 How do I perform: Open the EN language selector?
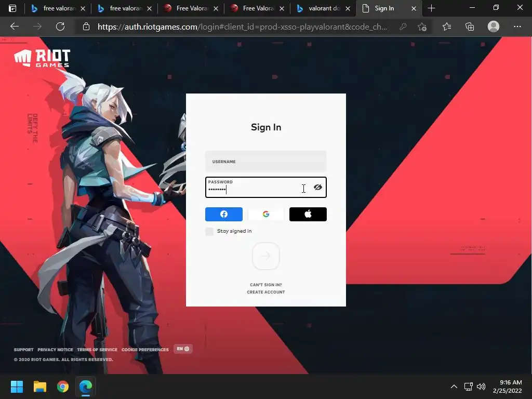click(183, 349)
